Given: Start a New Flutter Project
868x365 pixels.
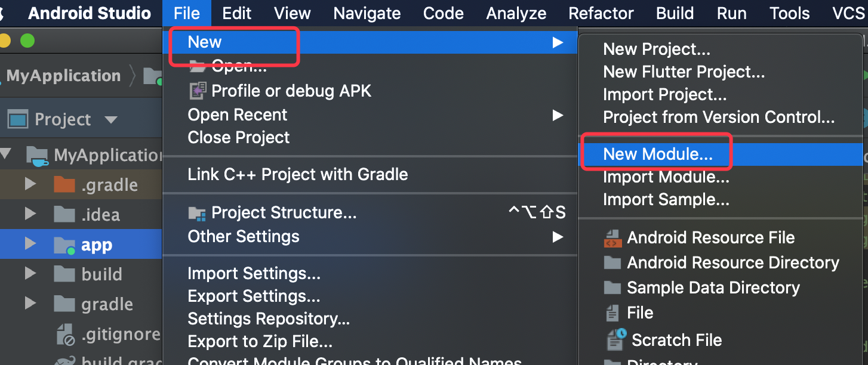Looking at the screenshot, I should pyautogui.click(x=684, y=72).
